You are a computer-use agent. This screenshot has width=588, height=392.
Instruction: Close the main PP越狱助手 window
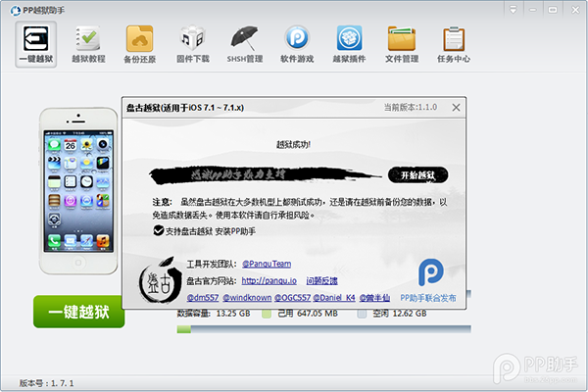pos(575,10)
